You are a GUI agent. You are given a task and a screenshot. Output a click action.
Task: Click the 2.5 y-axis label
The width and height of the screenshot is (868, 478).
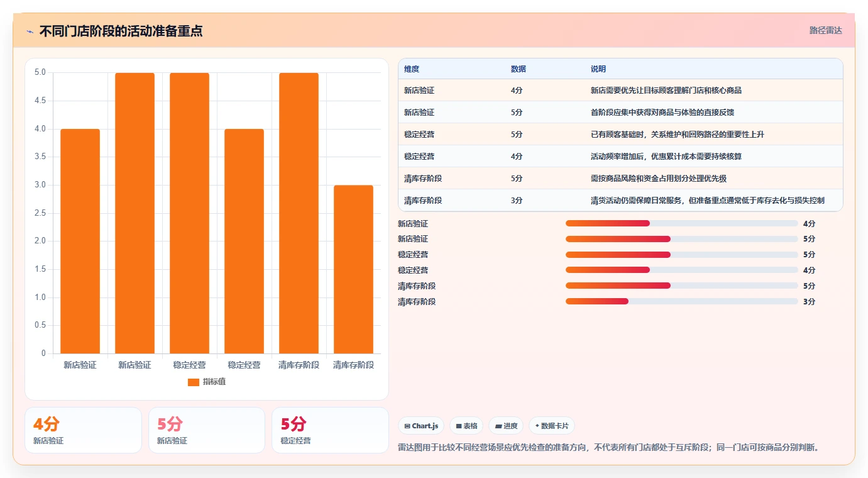(40, 213)
